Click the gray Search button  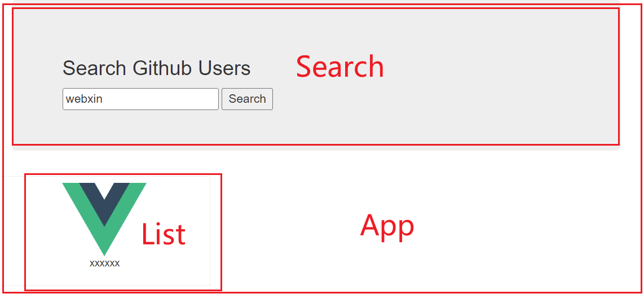click(x=247, y=99)
